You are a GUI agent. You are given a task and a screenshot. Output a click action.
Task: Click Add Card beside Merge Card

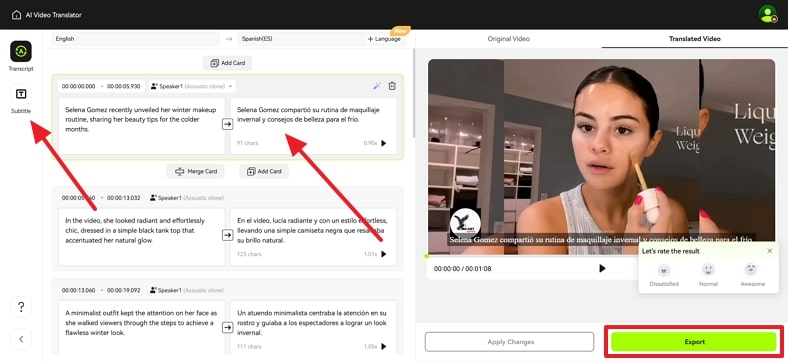point(264,171)
